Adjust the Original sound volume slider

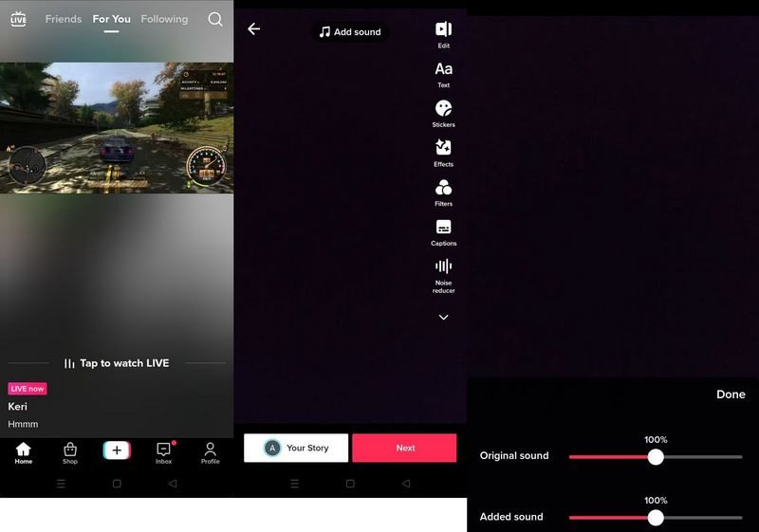click(656, 456)
